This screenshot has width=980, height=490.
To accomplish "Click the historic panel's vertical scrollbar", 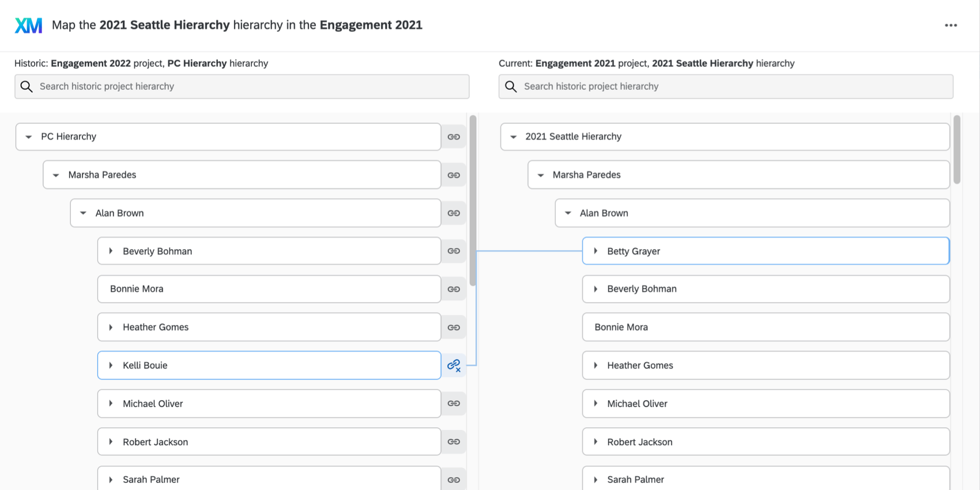I will point(473,202).
